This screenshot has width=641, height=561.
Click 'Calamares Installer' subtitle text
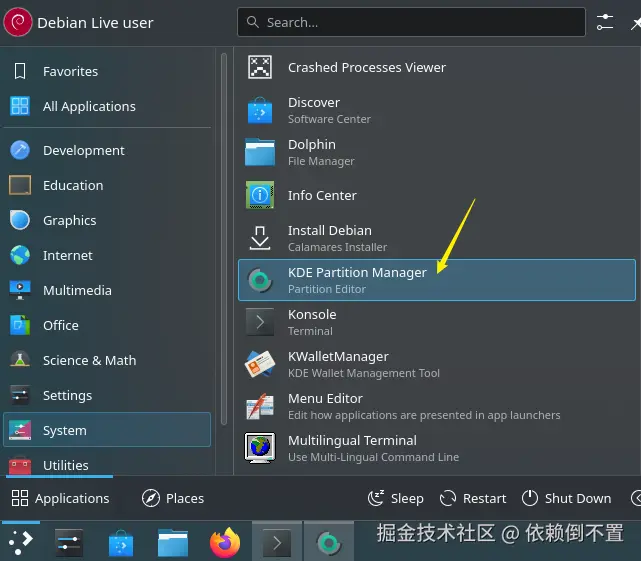[337, 247]
